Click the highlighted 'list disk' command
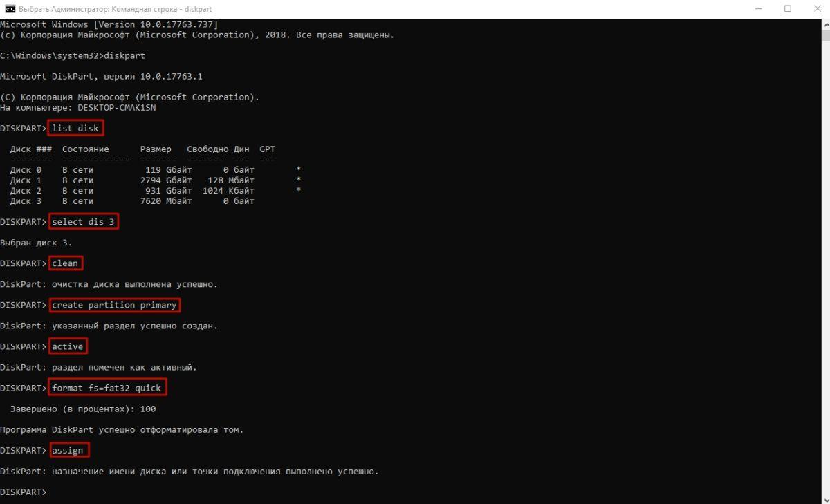830x504 pixels. pyautogui.click(x=75, y=128)
